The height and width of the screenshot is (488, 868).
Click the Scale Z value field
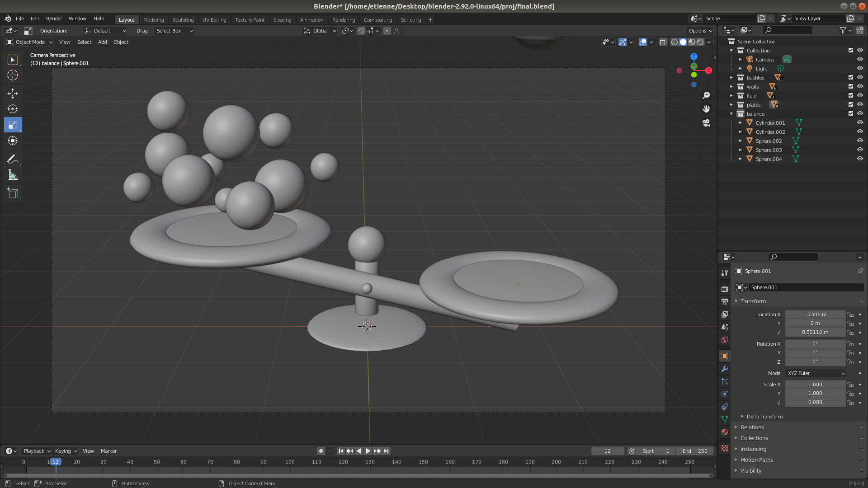tap(815, 402)
